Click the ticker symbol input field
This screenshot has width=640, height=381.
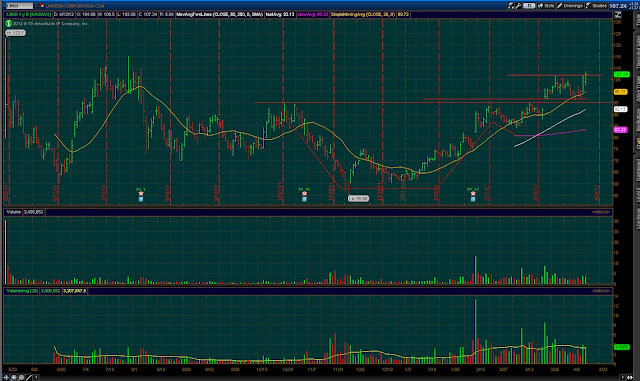[x=19, y=6]
